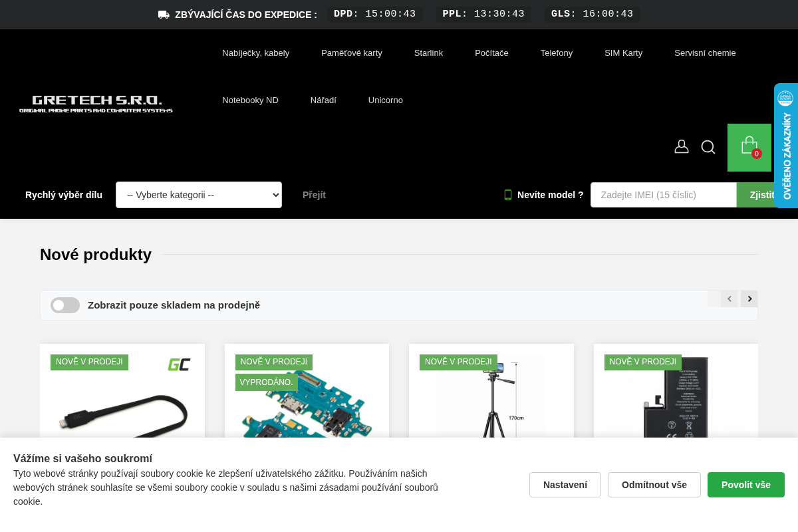Open the Paměťové karty menu item

(352, 53)
